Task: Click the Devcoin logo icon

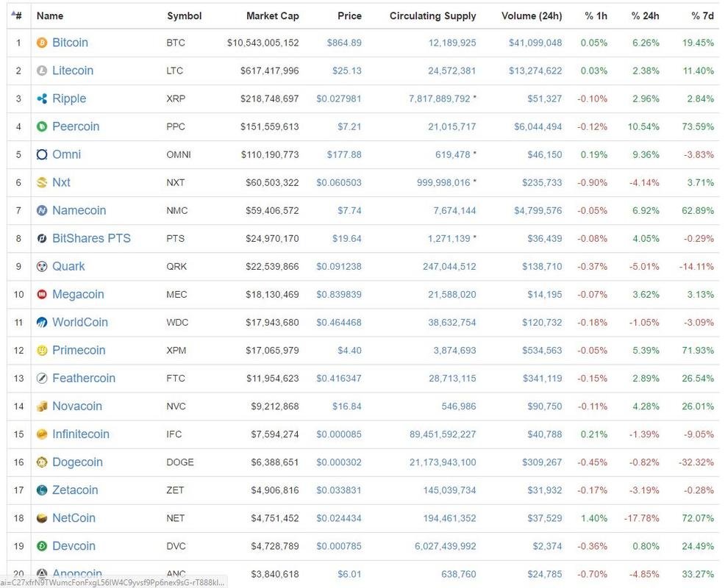Action: [x=42, y=546]
